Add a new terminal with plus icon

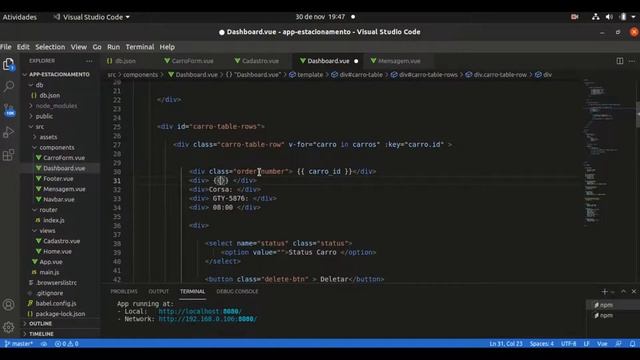(x=604, y=291)
